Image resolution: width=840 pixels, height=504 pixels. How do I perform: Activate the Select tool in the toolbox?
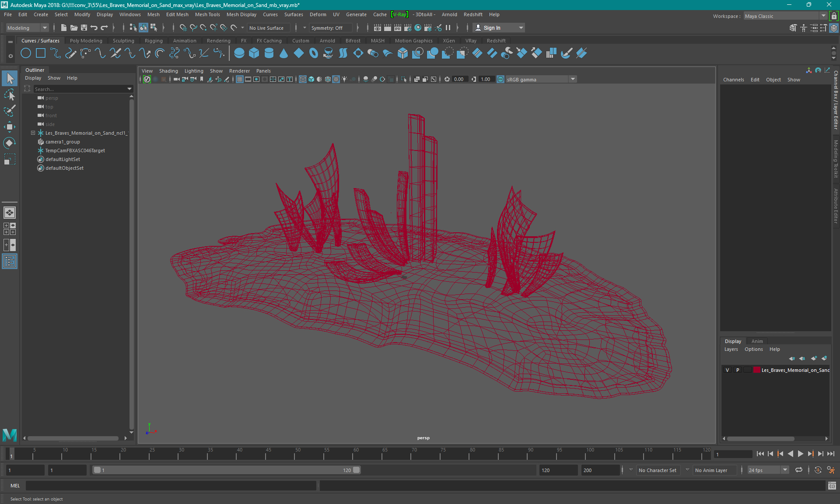(x=10, y=78)
